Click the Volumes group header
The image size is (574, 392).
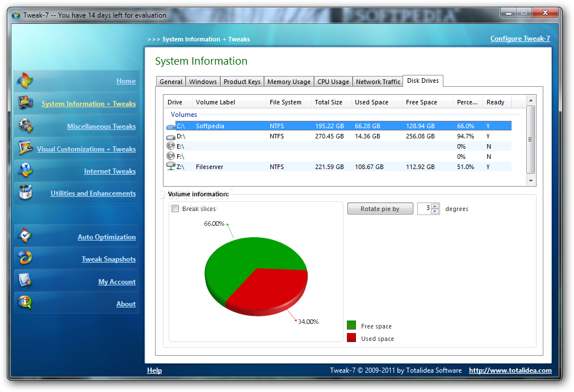coord(184,115)
